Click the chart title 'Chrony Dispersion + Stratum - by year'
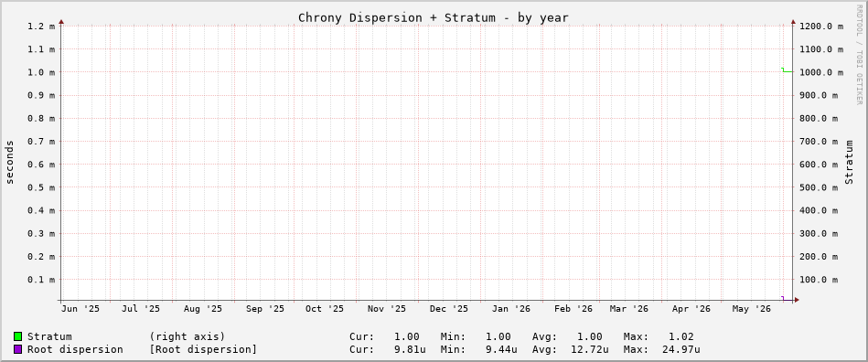The width and height of the screenshot is (868, 362). [x=434, y=17]
